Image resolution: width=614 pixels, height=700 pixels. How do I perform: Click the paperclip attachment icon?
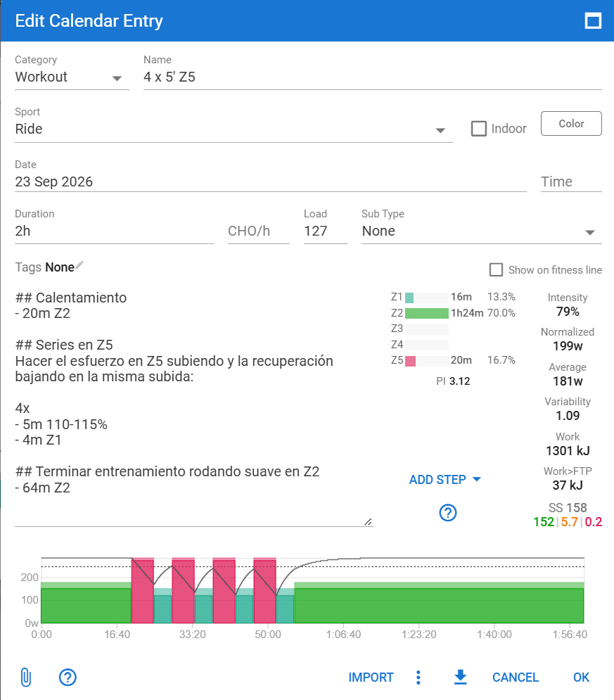pos(26,677)
